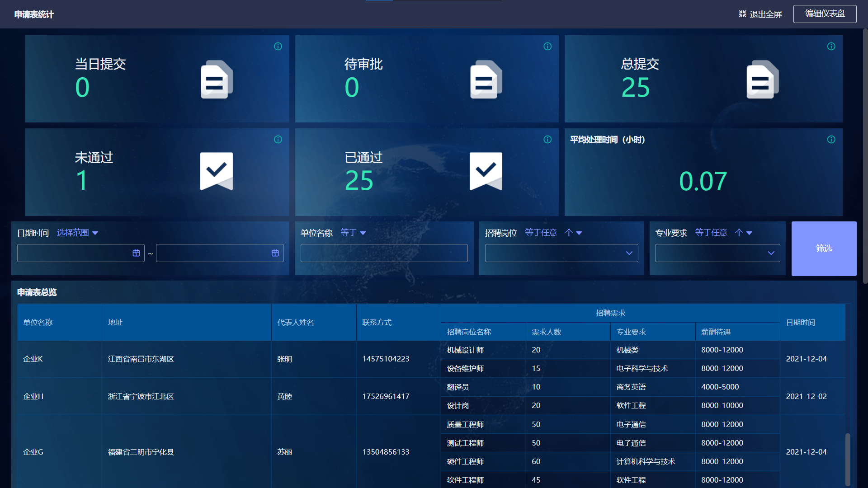Open 招聘岗位 value select box

pos(561,253)
